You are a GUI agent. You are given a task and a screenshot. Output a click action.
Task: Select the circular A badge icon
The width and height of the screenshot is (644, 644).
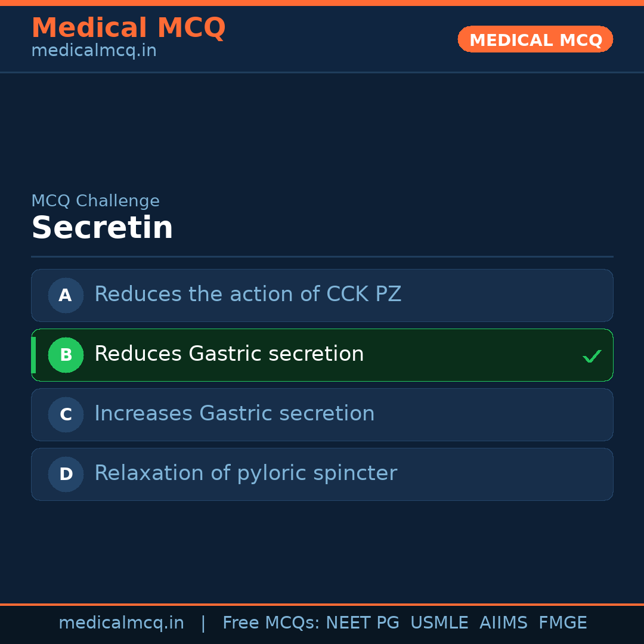click(x=66, y=295)
